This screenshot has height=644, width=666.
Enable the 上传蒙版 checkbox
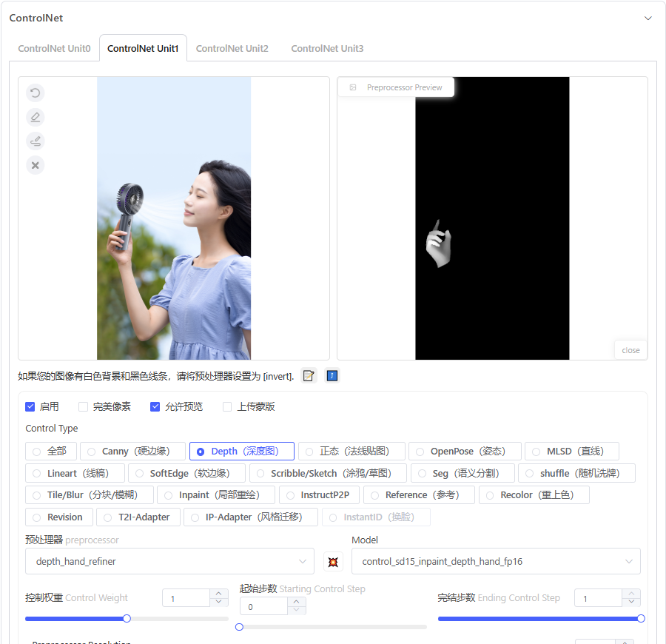[x=227, y=406]
